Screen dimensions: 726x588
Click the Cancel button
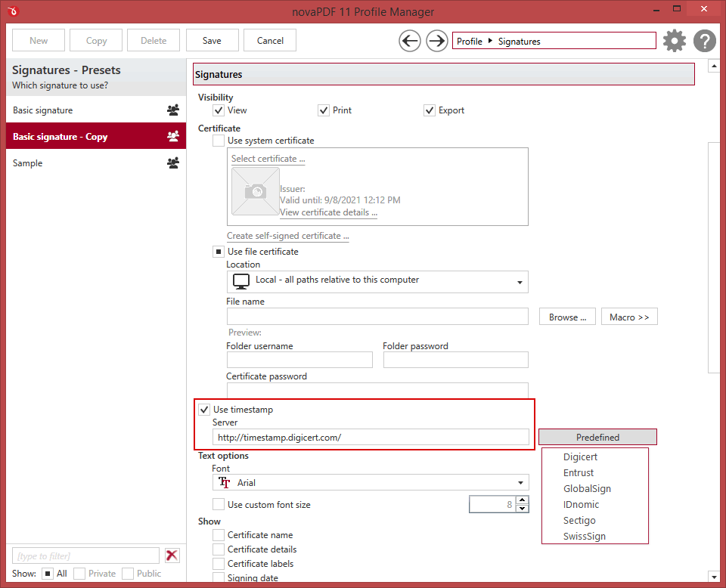point(270,40)
